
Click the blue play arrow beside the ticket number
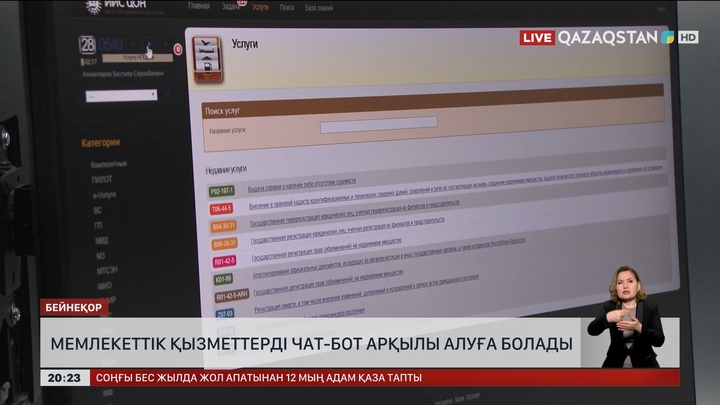pyautogui.click(x=149, y=45)
